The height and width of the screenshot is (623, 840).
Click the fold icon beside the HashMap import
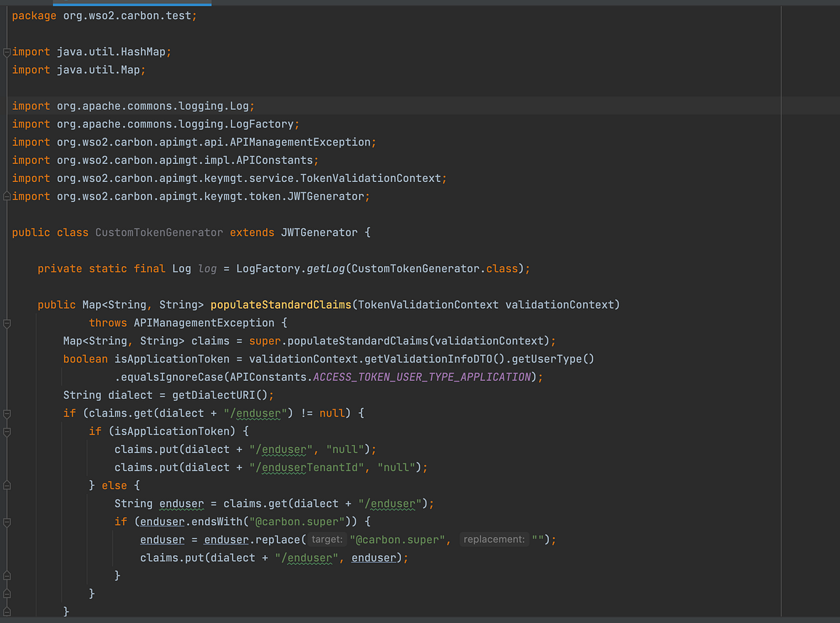click(x=6, y=51)
